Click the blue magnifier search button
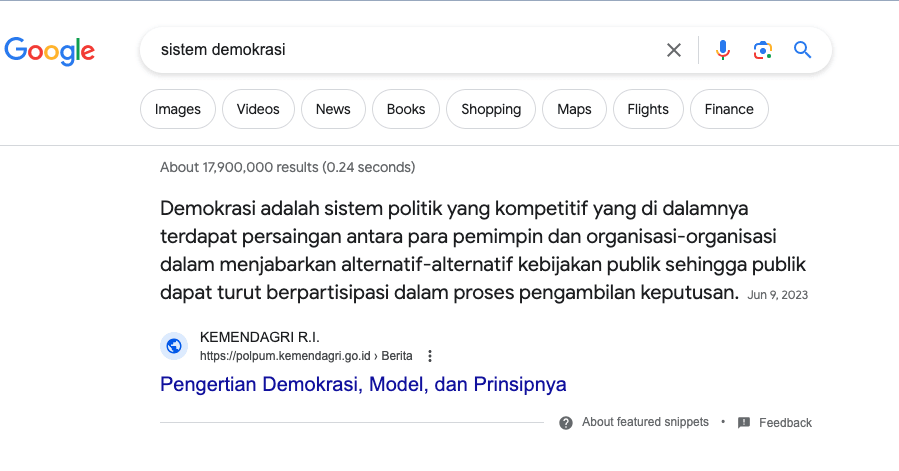The height and width of the screenshot is (471, 899). (802, 50)
